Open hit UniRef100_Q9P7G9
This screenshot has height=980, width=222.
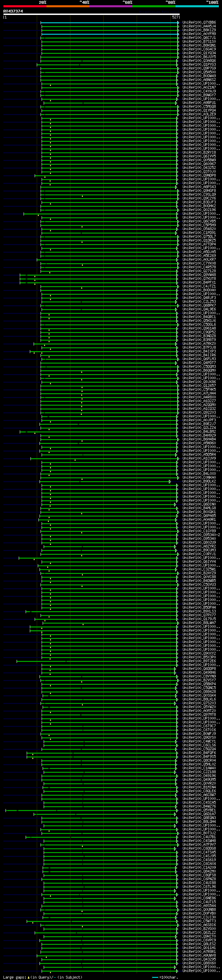(199, 68)
